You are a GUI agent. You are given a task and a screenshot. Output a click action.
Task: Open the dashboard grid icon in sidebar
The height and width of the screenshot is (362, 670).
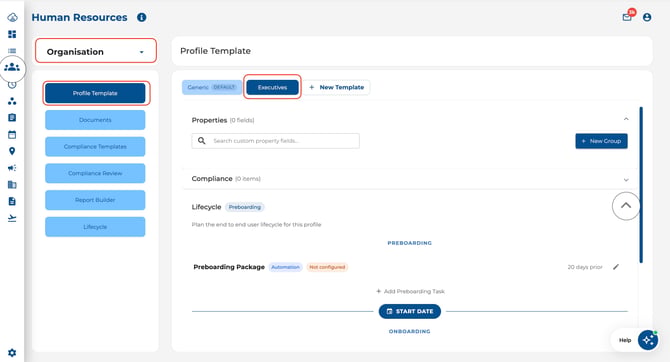coord(12,34)
